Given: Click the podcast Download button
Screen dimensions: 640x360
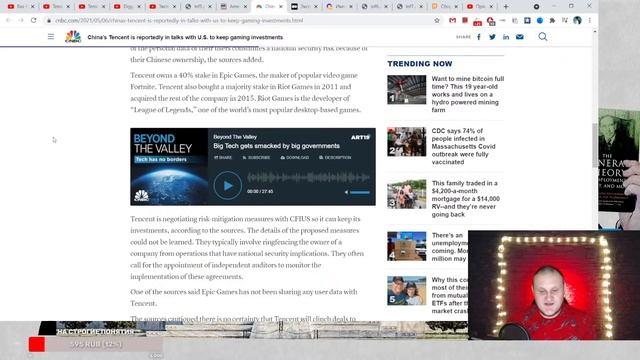Looking at the screenshot, I should tap(294, 158).
